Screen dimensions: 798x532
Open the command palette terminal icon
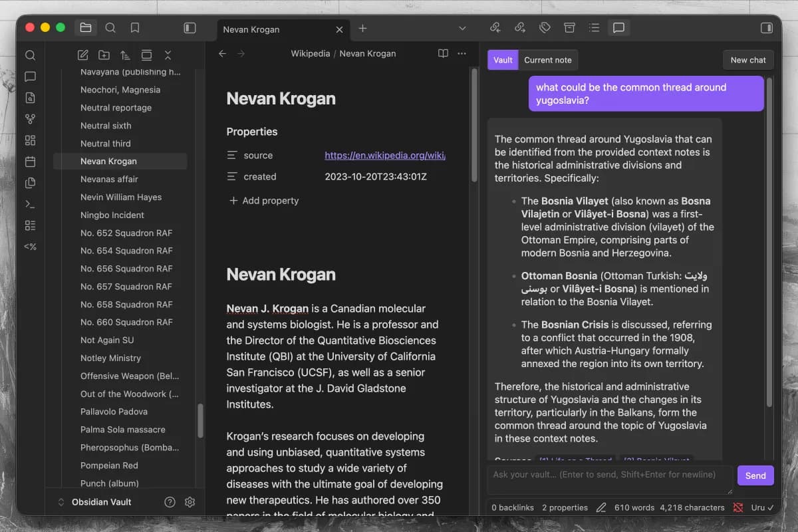[x=30, y=204]
